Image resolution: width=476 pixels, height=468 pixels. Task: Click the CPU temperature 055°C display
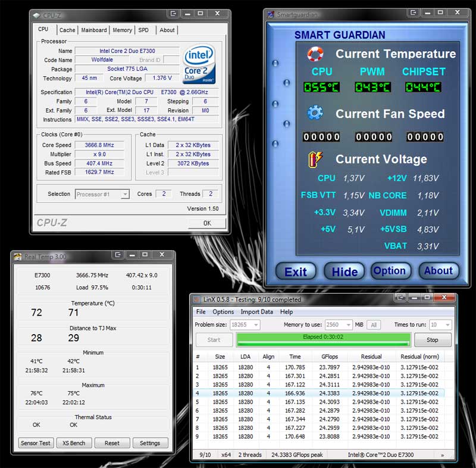coord(321,87)
